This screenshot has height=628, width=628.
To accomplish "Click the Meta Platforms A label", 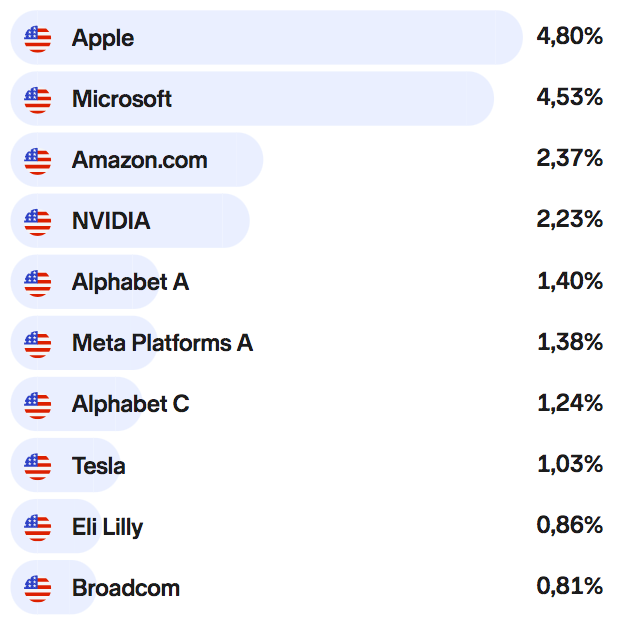I will (x=162, y=343).
